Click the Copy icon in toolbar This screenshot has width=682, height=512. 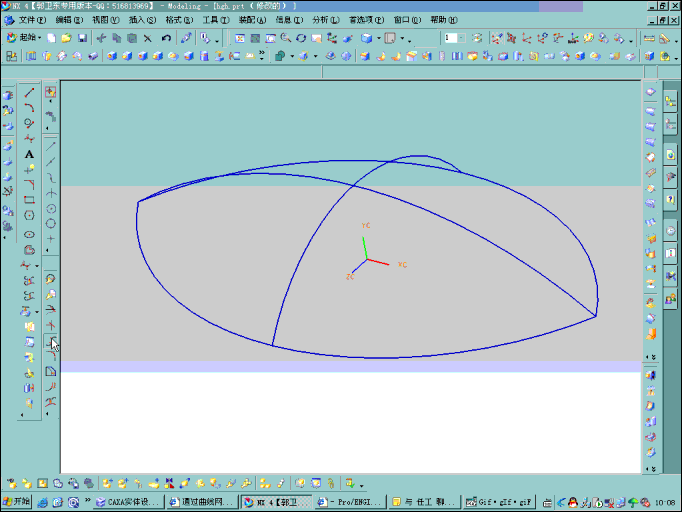117,38
